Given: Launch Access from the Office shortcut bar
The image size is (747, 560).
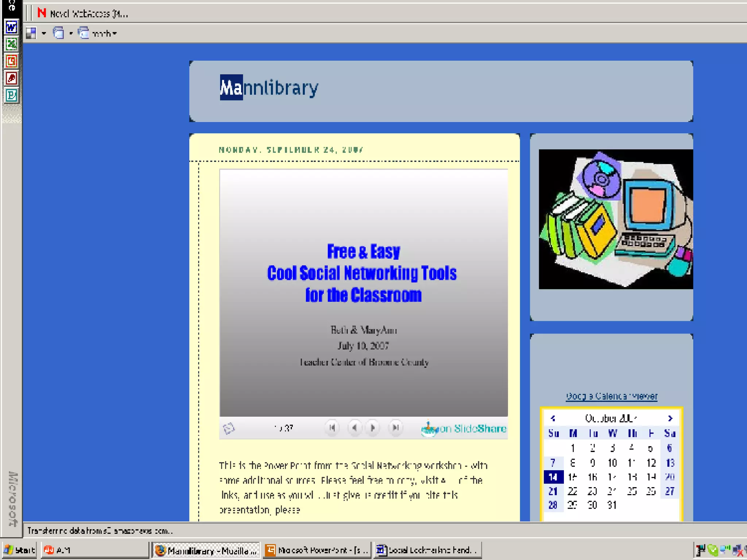Looking at the screenshot, I should [x=11, y=78].
